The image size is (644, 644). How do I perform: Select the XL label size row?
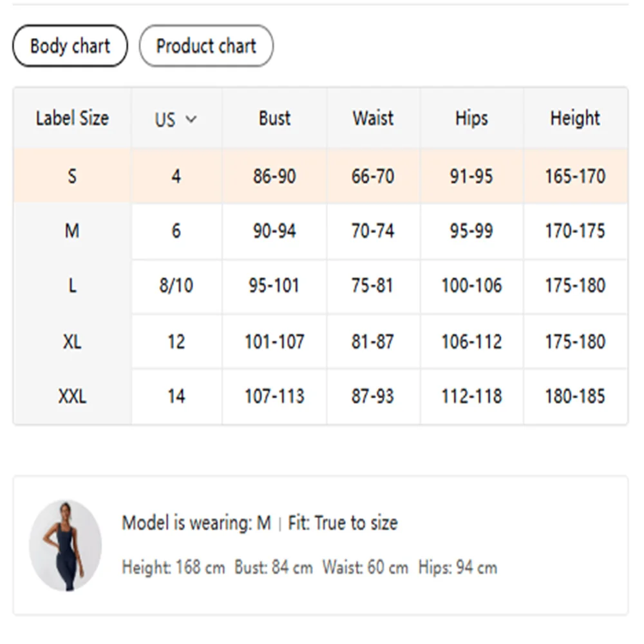72,341
